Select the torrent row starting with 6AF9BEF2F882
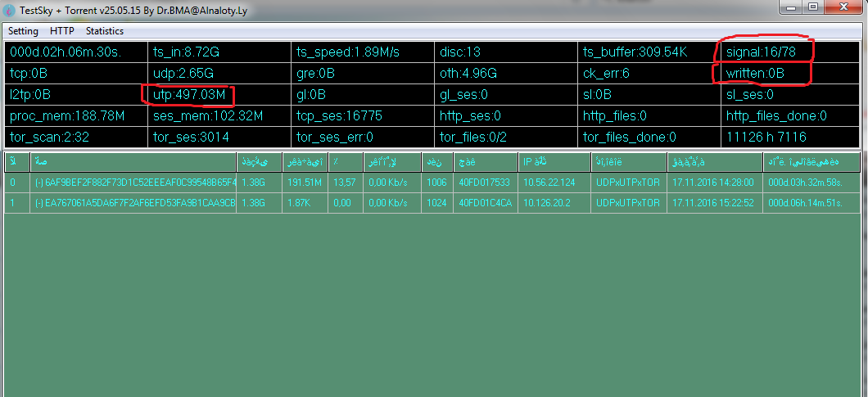 coord(135,182)
